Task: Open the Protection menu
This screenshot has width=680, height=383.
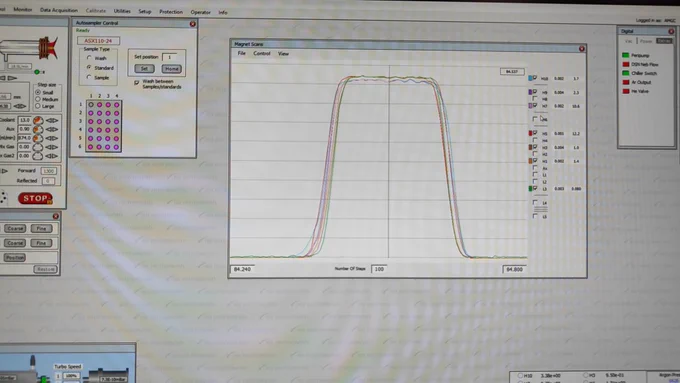Action: [171, 12]
